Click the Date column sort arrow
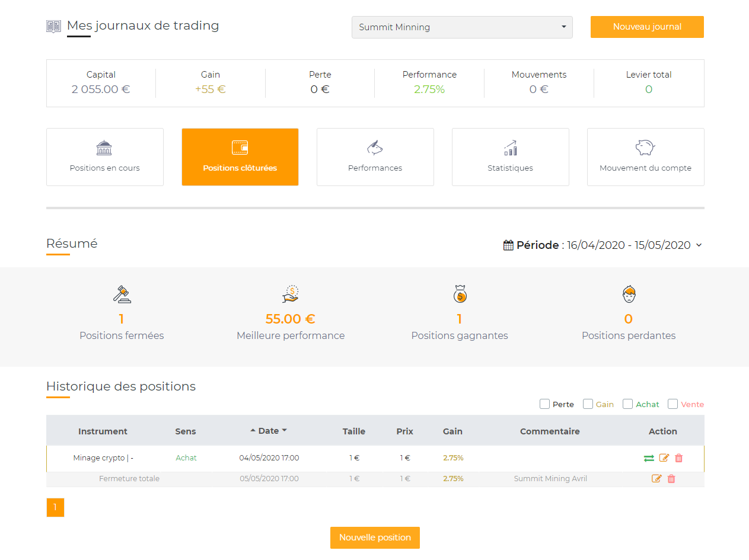 pyautogui.click(x=254, y=431)
